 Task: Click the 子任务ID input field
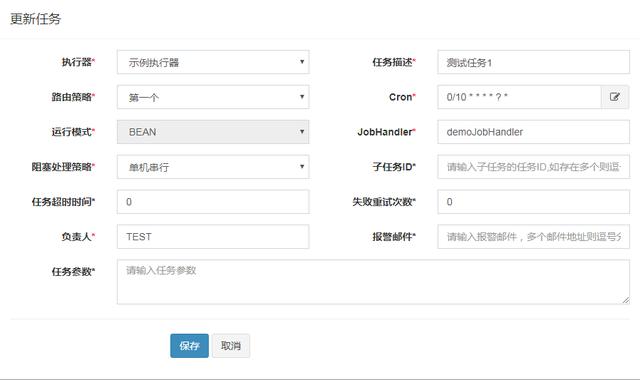coord(533,167)
